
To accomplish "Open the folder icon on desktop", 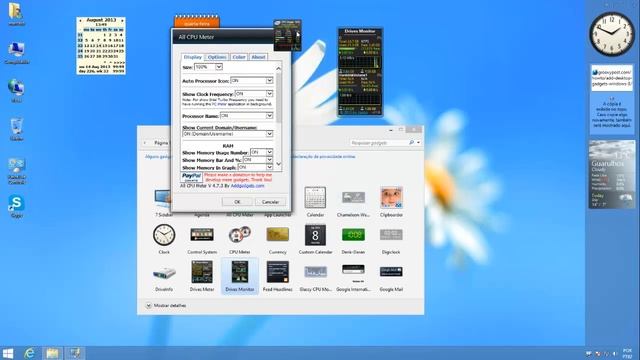I will [16, 14].
